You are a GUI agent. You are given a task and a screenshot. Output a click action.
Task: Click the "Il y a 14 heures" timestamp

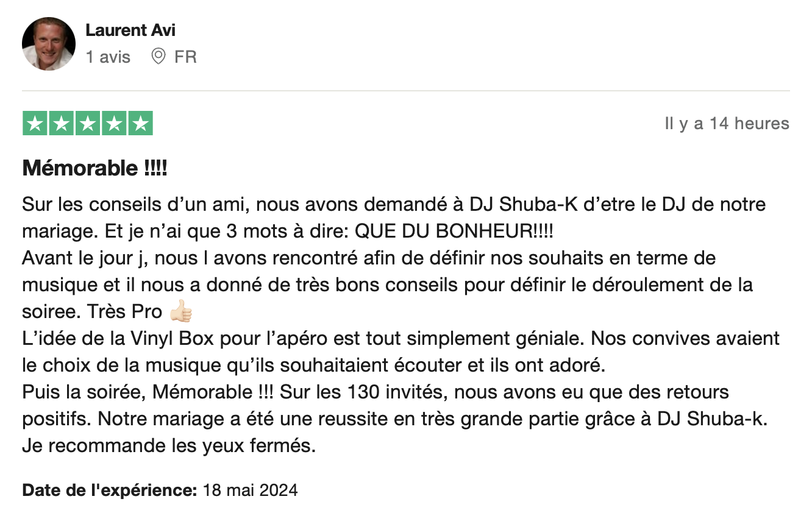pos(727,124)
